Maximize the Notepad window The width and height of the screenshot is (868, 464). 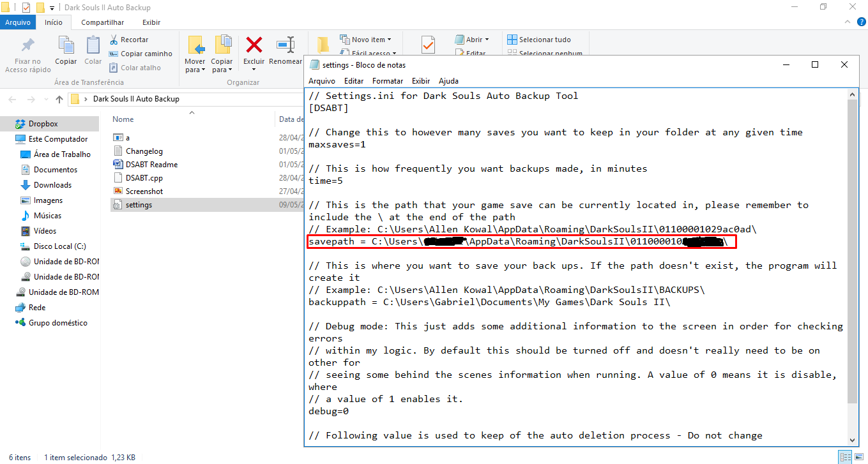coord(815,64)
